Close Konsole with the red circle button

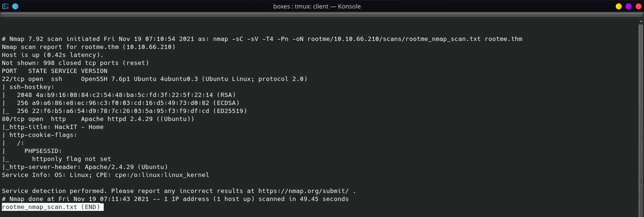tap(638, 6)
